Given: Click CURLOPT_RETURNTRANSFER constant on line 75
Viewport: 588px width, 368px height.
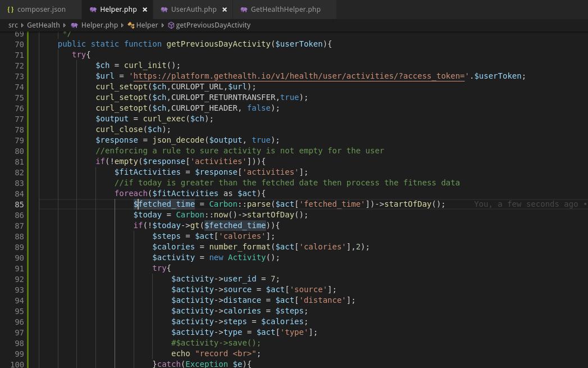Looking at the screenshot, I should click(x=224, y=98).
